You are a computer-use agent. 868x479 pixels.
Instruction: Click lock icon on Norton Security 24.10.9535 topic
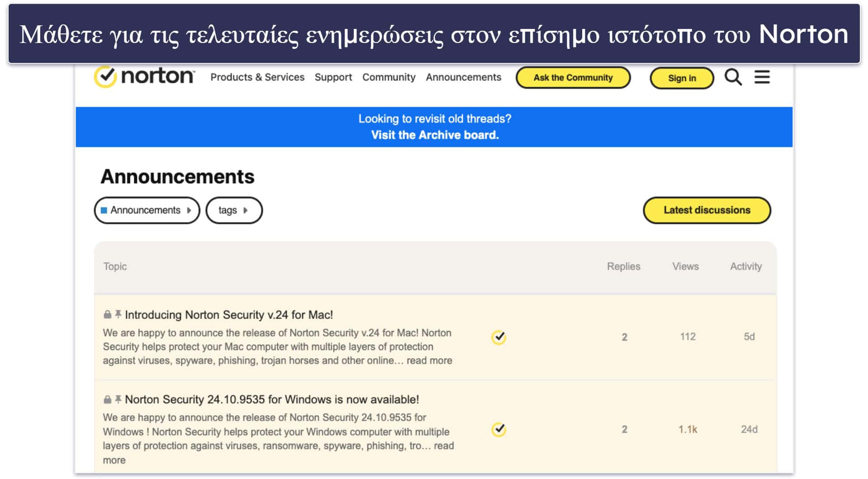(107, 399)
